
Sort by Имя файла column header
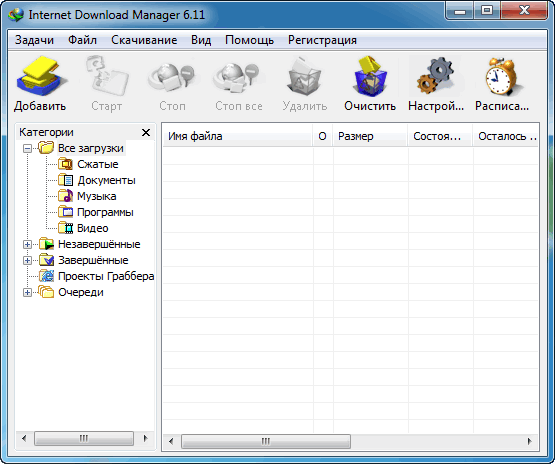(238, 136)
